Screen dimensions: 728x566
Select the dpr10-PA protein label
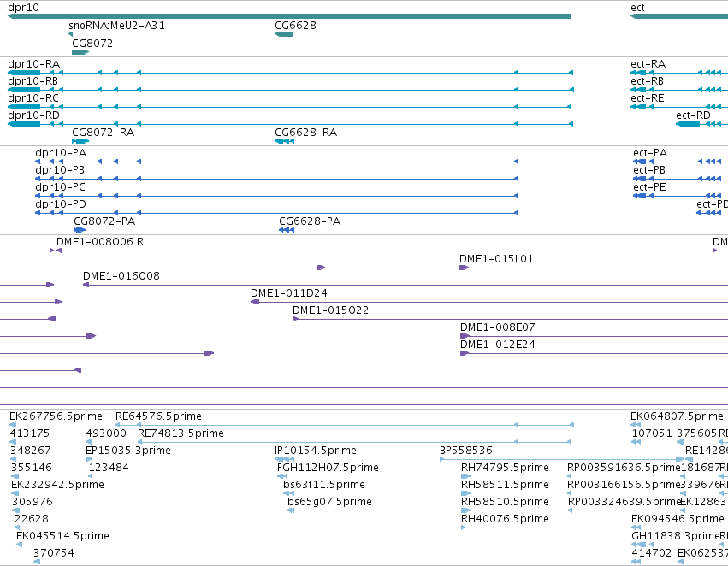(61, 153)
